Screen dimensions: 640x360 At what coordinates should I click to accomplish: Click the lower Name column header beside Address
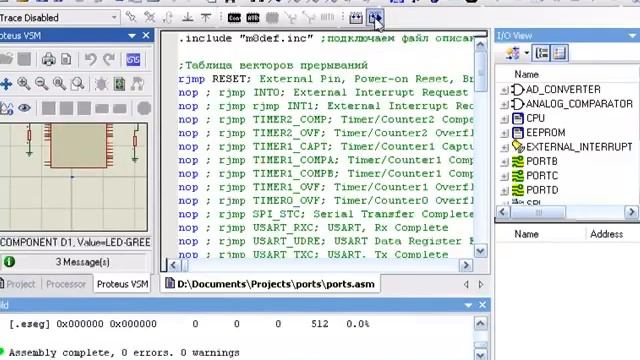coord(526,234)
